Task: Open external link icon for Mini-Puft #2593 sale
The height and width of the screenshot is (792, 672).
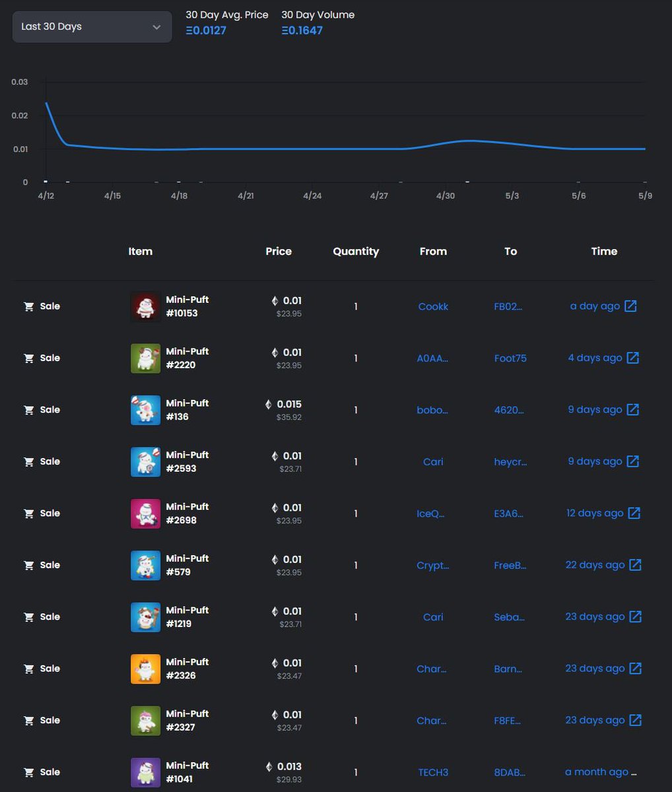Action: click(x=632, y=461)
